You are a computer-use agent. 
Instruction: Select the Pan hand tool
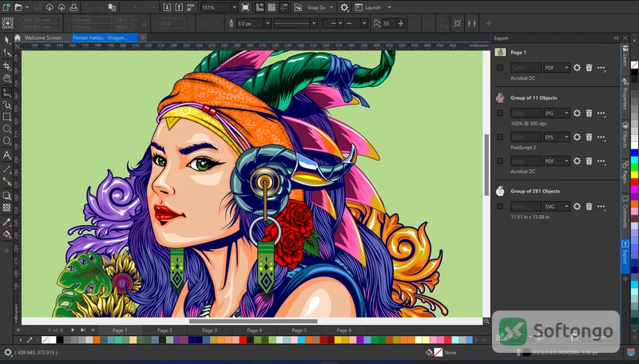(x=7, y=78)
